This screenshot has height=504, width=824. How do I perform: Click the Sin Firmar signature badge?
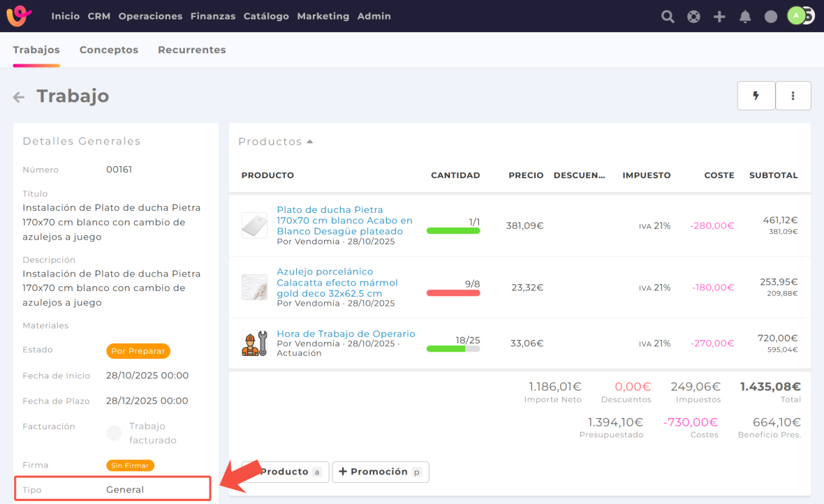point(130,465)
